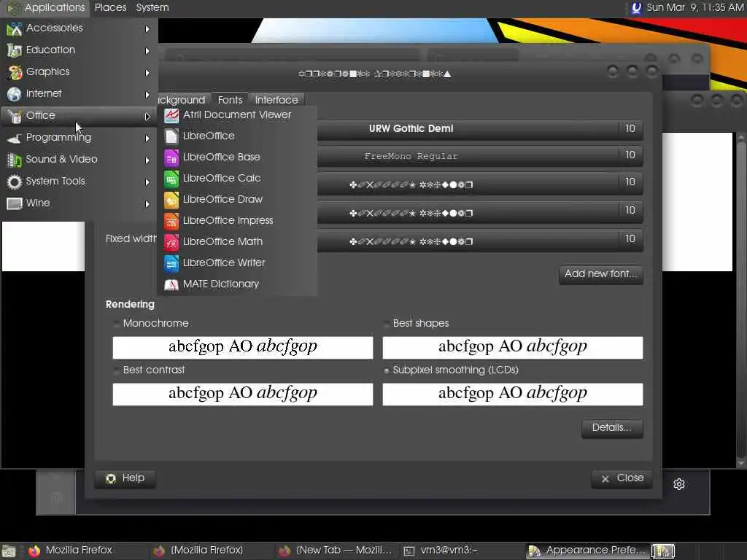Open the Places menu
Image resolution: width=747 pixels, height=560 pixels.
pos(111,7)
